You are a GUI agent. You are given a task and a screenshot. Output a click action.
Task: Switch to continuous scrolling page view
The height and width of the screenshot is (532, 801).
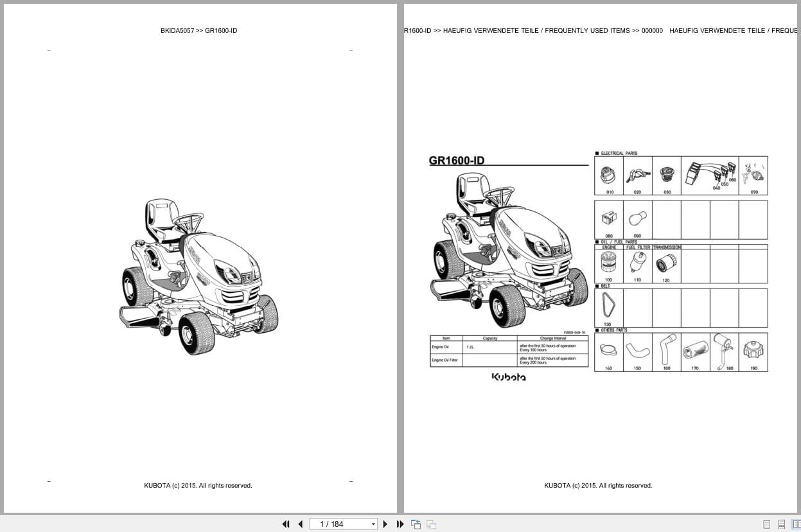(x=782, y=524)
